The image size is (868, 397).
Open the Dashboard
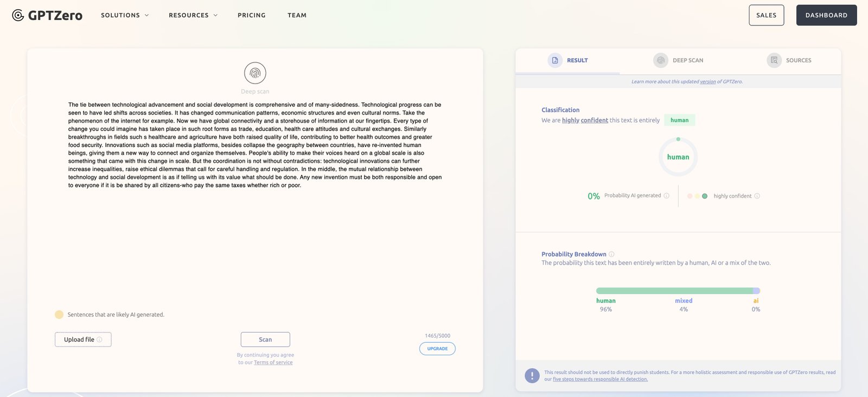tap(826, 15)
